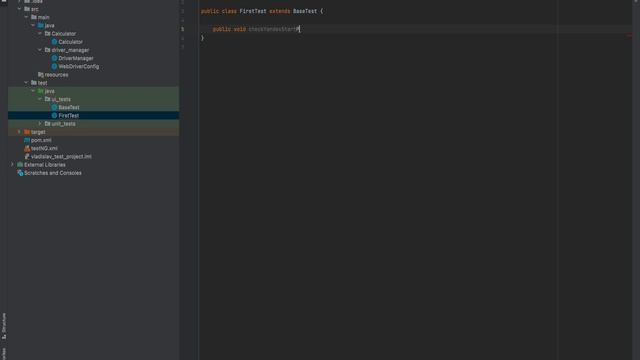Click the orange target folder icon
The image size is (640, 360).
click(27, 132)
